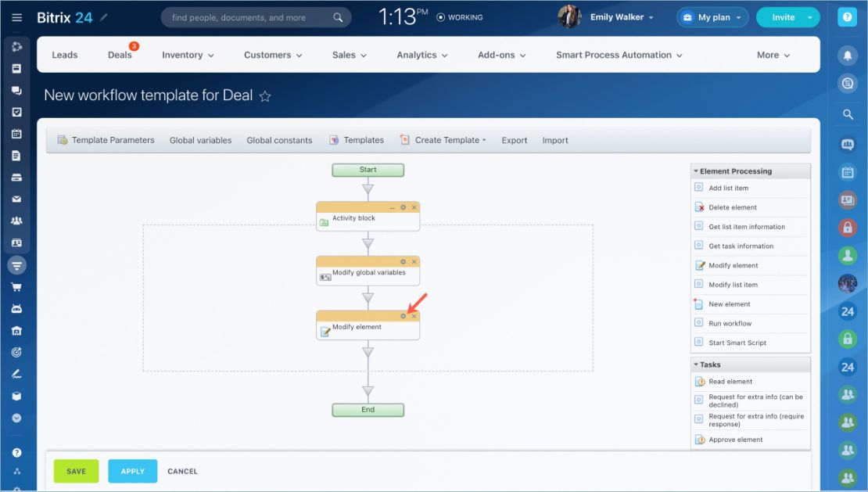Expand Smart Process Automation dropdown
Screen dimensions: 868x492
click(x=619, y=55)
